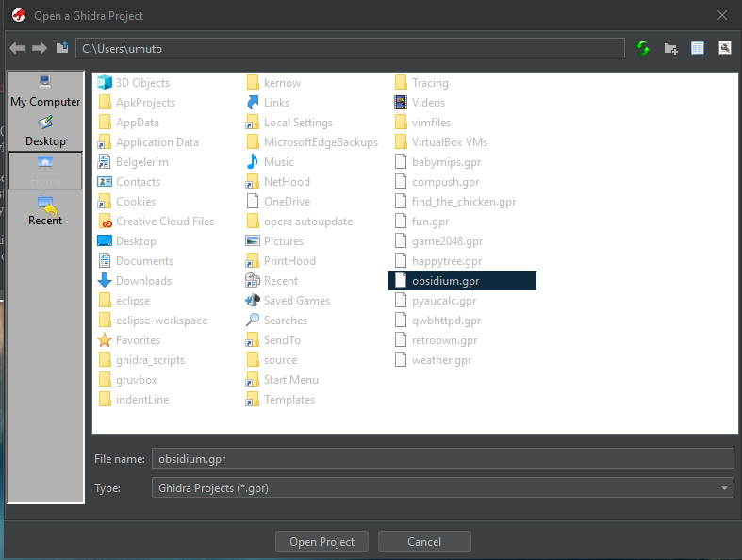Open the Recent shortcut in sidebar
The height and width of the screenshot is (560, 742).
(45, 210)
